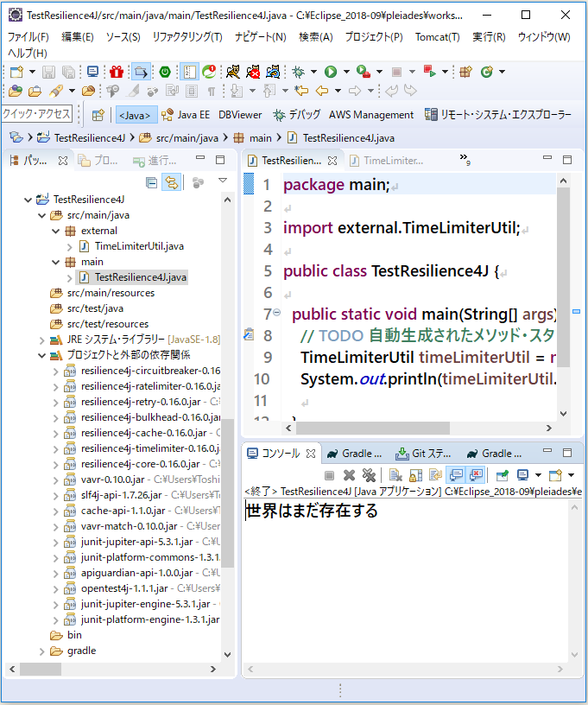Remove Launch with the single X console icon
Screen dimensions: 588x705
tap(349, 475)
